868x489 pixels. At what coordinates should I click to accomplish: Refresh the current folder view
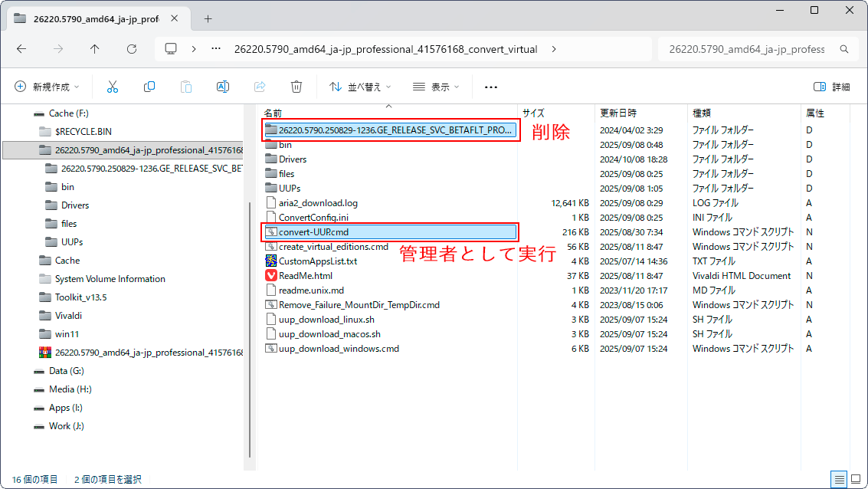(x=132, y=49)
